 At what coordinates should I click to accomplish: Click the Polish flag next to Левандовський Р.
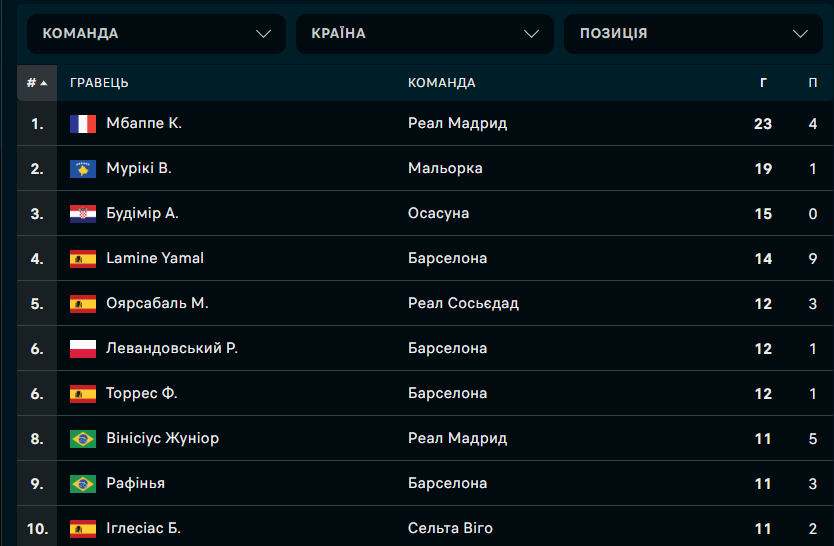(83, 349)
